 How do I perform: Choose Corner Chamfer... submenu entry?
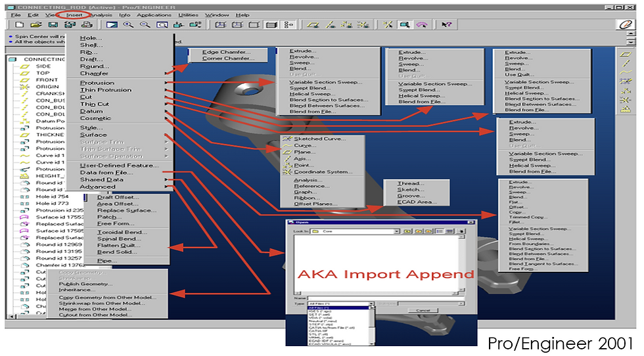(x=229, y=58)
